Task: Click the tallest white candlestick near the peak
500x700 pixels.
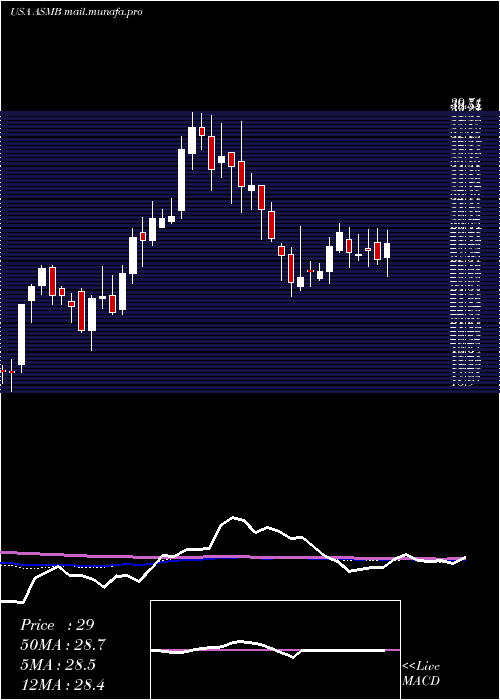Action: click(x=181, y=180)
